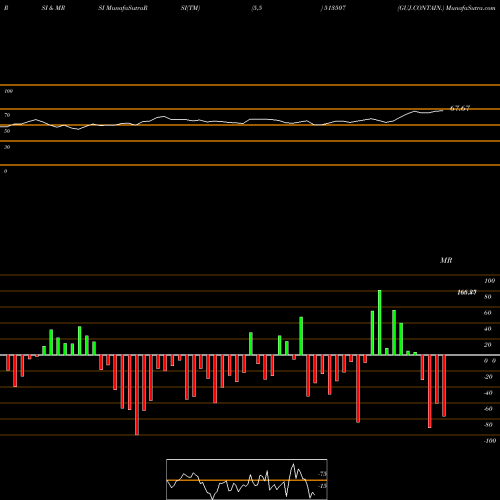The image size is (500, 500).
Task: Click the 50 level on RSI axis
Action: pyautogui.click(x=7, y=131)
